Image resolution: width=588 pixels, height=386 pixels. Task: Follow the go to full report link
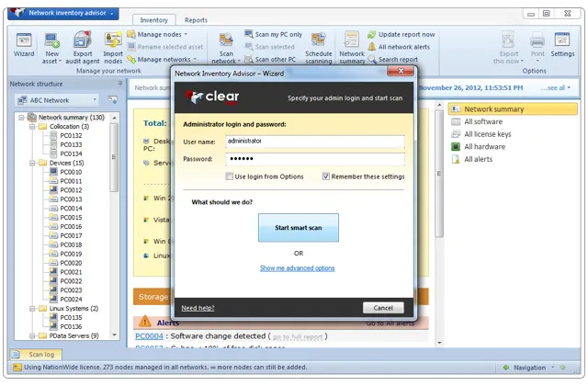[298, 337]
